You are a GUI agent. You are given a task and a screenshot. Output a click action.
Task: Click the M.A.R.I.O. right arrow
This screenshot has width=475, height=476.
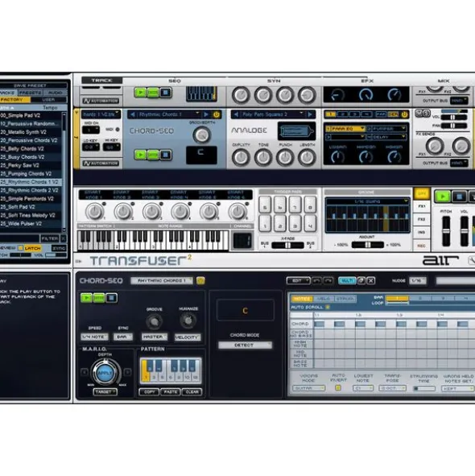pyautogui.click(x=127, y=372)
